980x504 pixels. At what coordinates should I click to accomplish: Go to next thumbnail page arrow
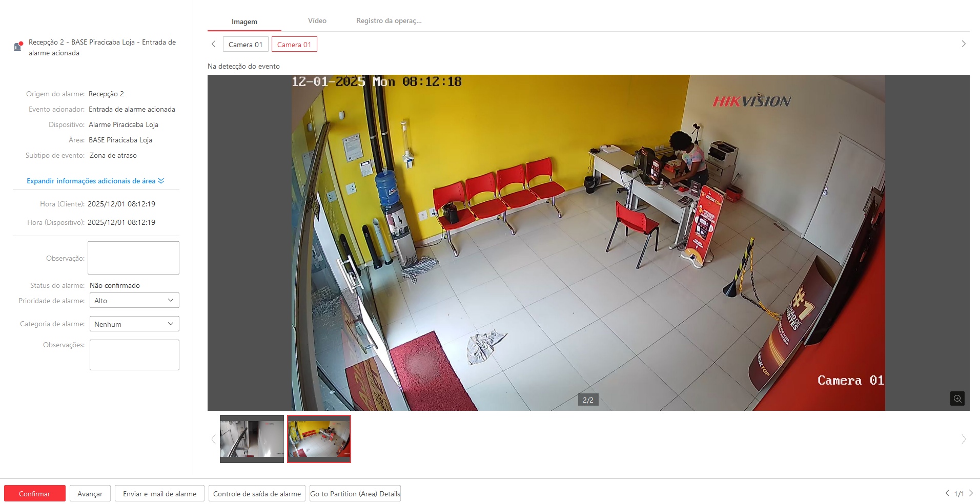[x=963, y=439]
